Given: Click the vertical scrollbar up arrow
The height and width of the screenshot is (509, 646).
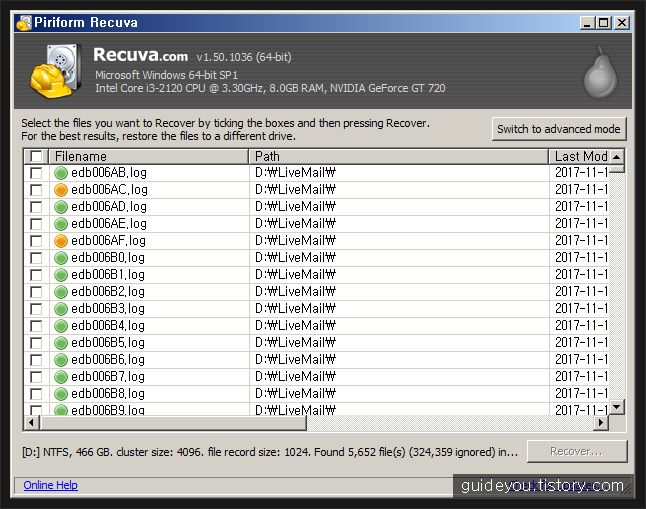Looking at the screenshot, I should pos(617,157).
